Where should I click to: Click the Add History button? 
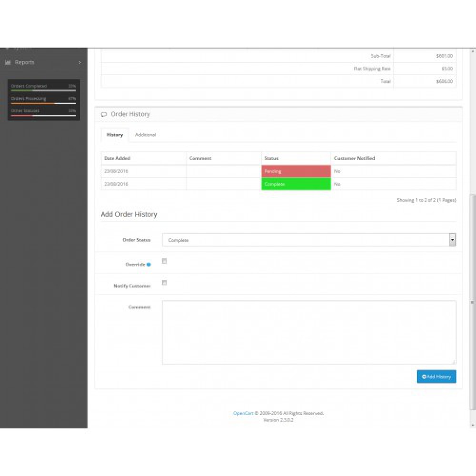click(436, 377)
